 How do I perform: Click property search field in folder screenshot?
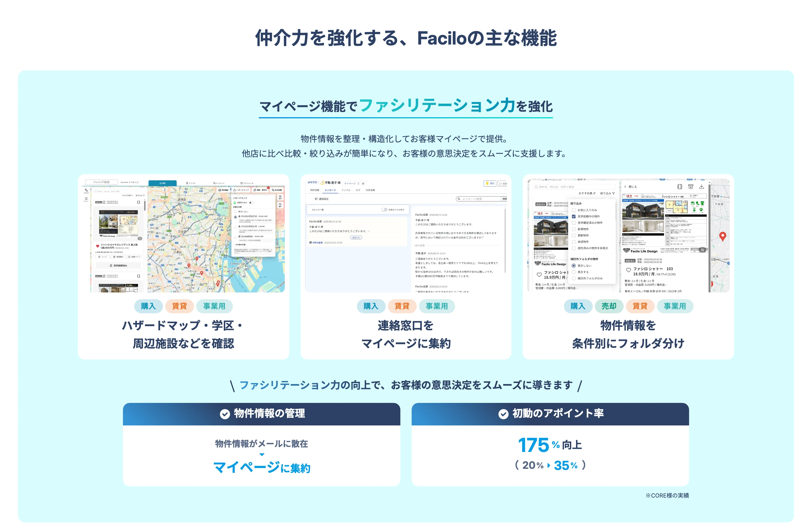(574, 187)
